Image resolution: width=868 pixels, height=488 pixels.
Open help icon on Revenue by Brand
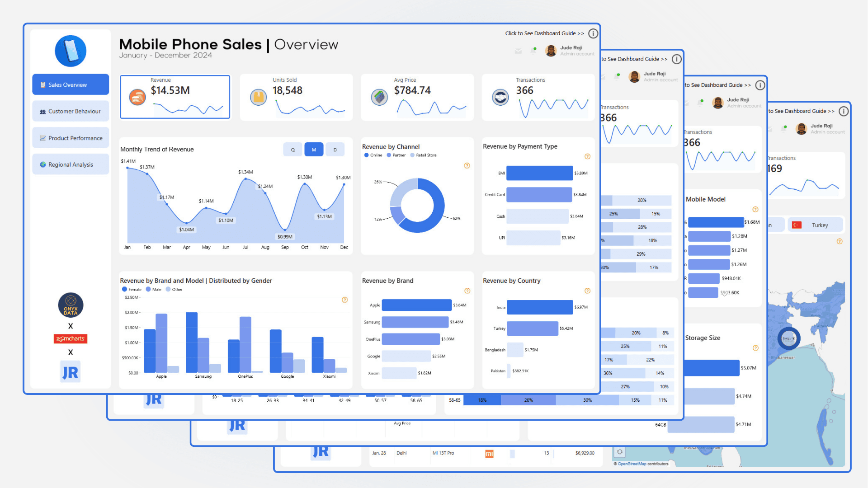pos(467,291)
